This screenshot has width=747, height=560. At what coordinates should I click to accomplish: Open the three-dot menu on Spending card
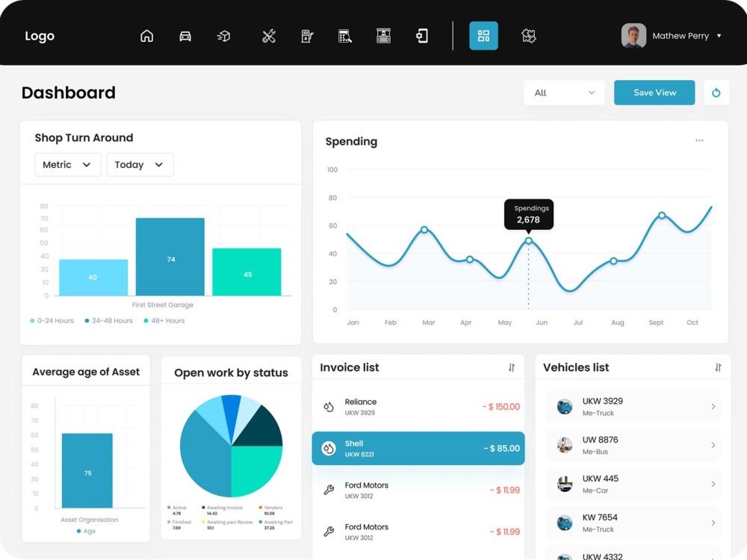(699, 140)
